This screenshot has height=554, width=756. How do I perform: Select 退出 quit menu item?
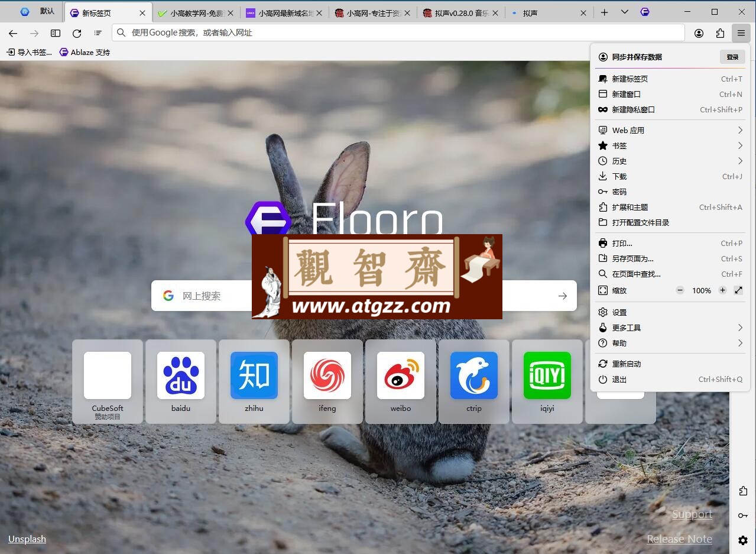pyautogui.click(x=670, y=379)
